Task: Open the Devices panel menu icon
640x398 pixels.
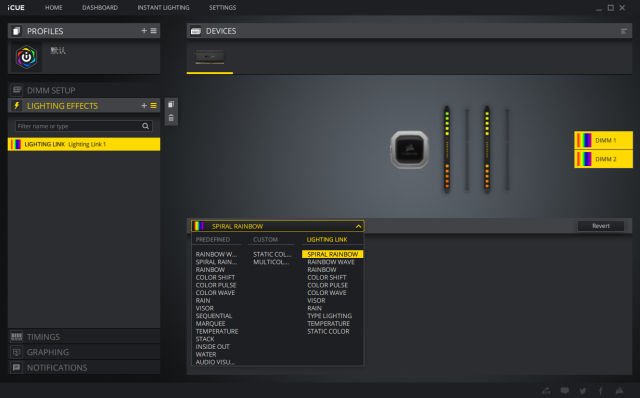Action: point(624,31)
